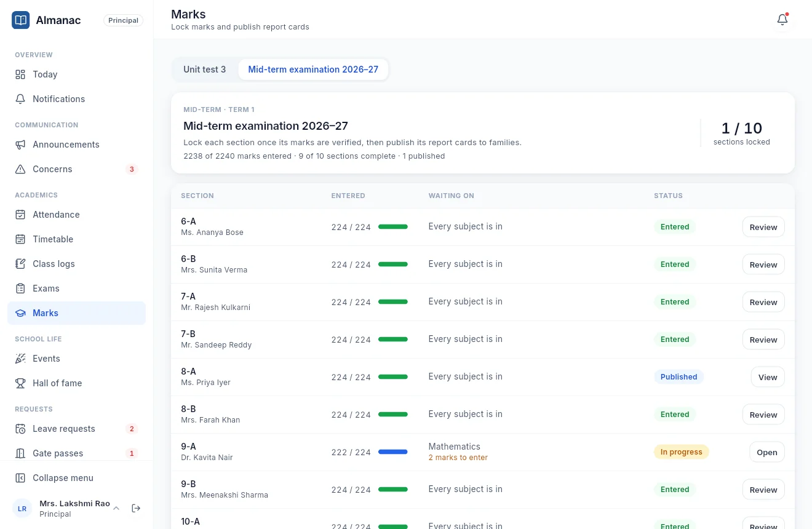Click the Concerns badge showing 3
Image resolution: width=812 pixels, height=529 pixels.
click(x=132, y=169)
